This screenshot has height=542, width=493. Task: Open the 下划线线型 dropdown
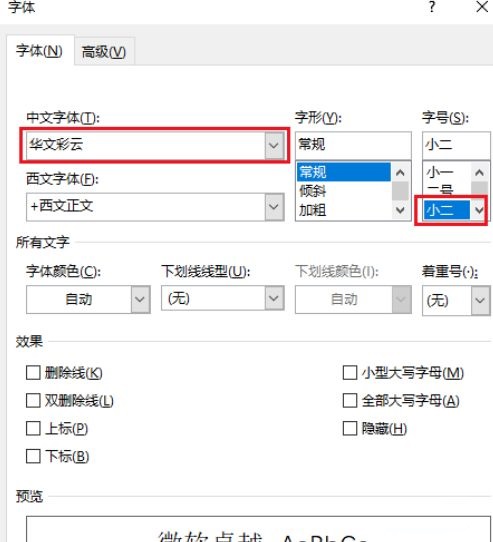pos(274,298)
